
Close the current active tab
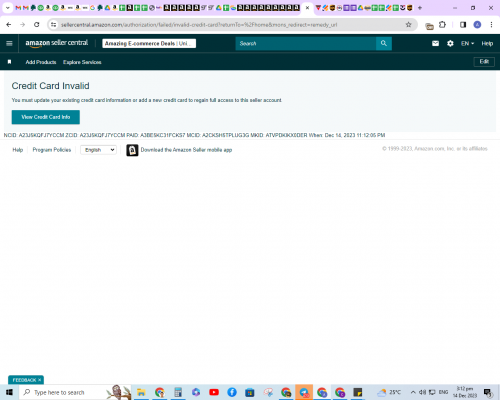(x=307, y=8)
